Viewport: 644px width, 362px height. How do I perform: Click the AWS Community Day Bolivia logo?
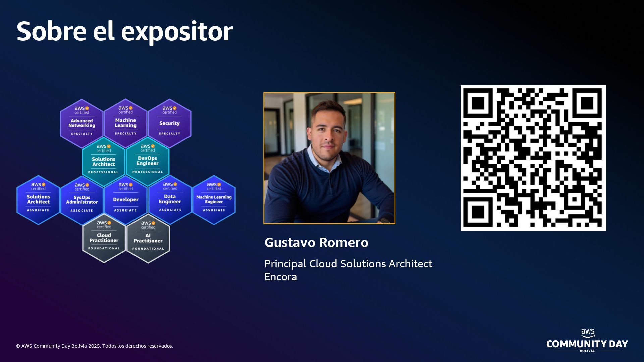[x=587, y=341]
